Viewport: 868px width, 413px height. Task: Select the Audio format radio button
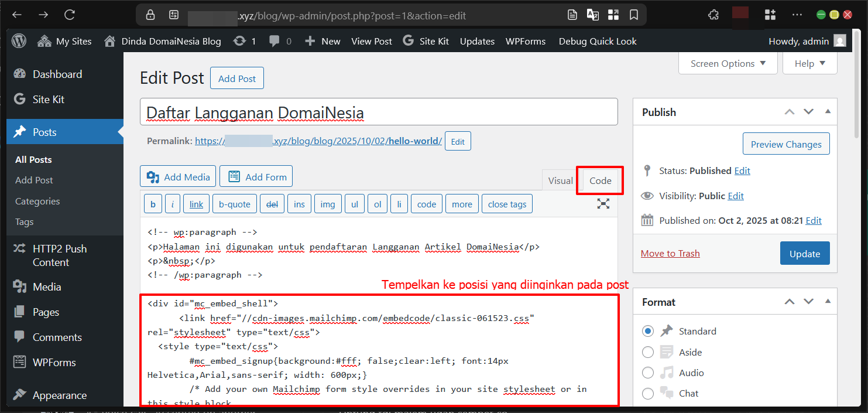click(648, 373)
